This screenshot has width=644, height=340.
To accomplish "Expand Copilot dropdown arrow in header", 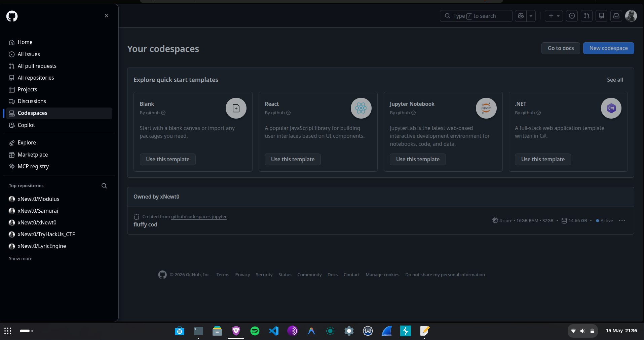I will [x=531, y=16].
